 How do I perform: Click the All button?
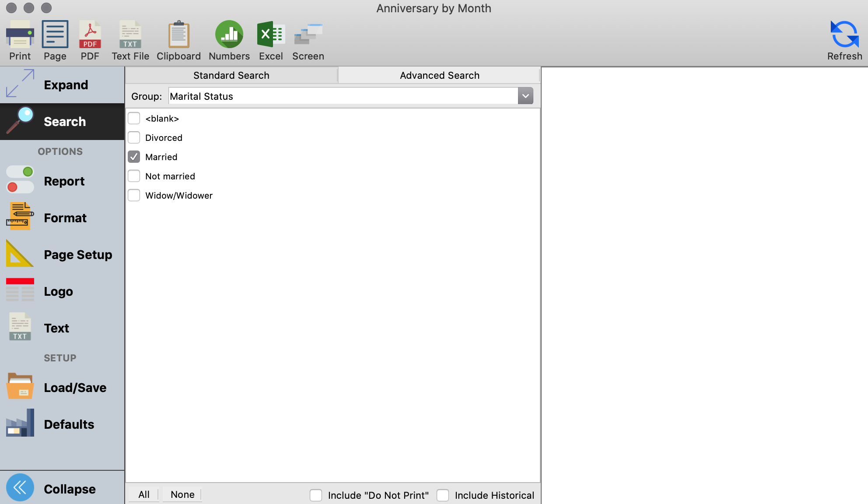tap(144, 494)
